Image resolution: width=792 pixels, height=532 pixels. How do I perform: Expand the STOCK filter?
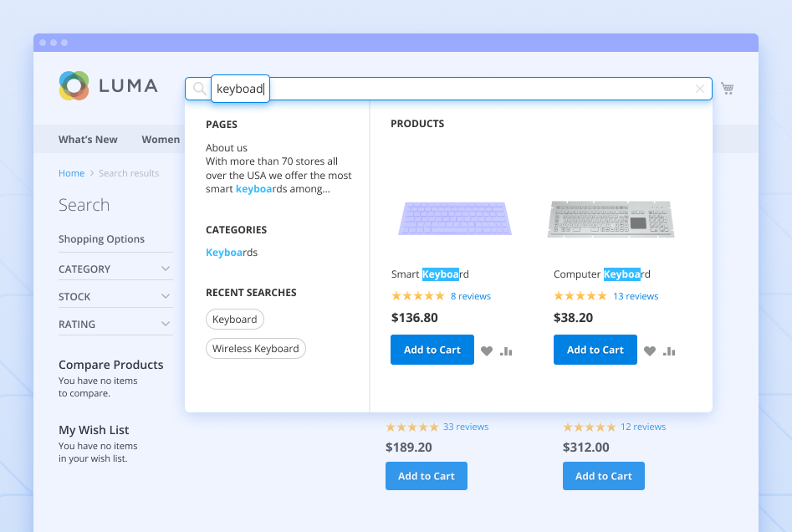pos(115,295)
